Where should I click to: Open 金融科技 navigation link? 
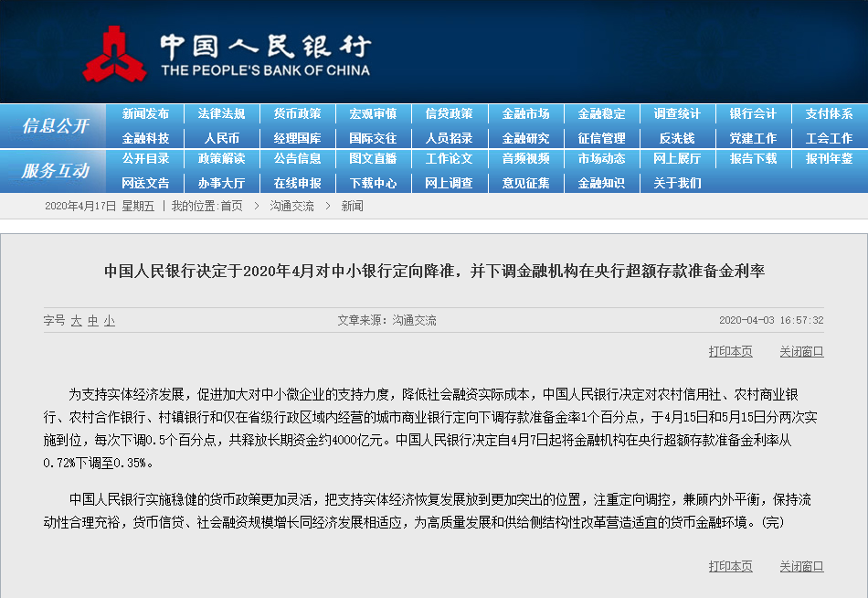tap(145, 138)
